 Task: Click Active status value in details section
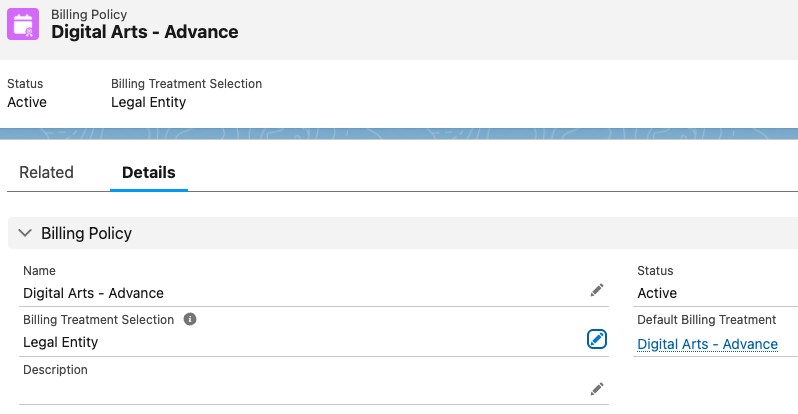pyautogui.click(x=657, y=293)
